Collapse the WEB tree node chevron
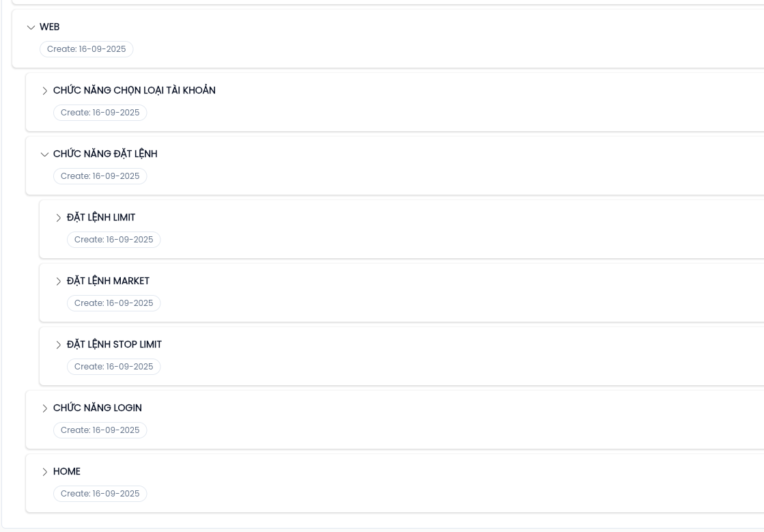Image resolution: width=764 pixels, height=532 pixels. point(31,27)
